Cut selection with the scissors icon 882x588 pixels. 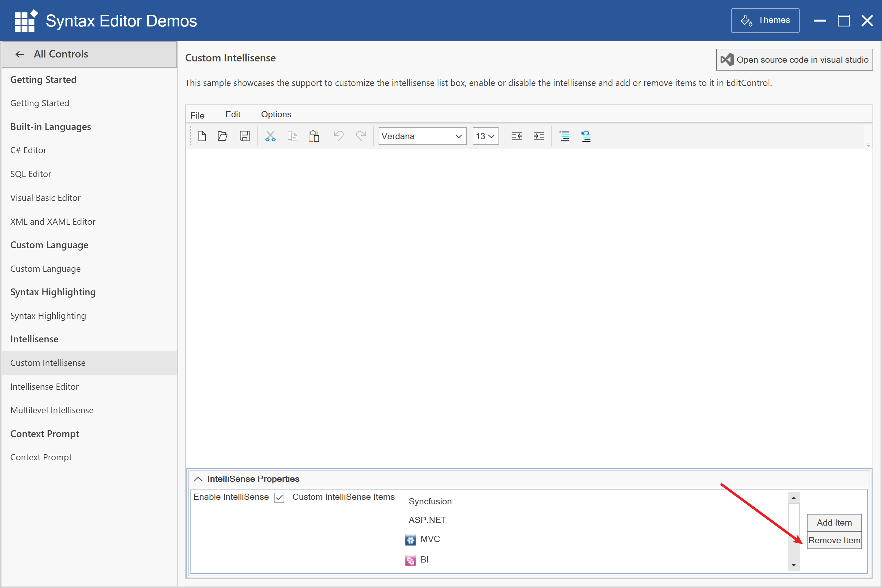pos(270,136)
